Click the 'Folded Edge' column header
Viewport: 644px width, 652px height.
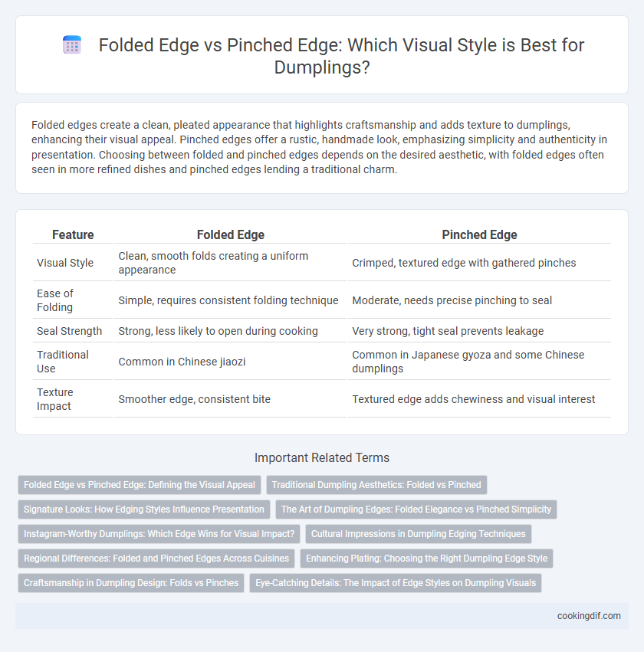point(231,235)
